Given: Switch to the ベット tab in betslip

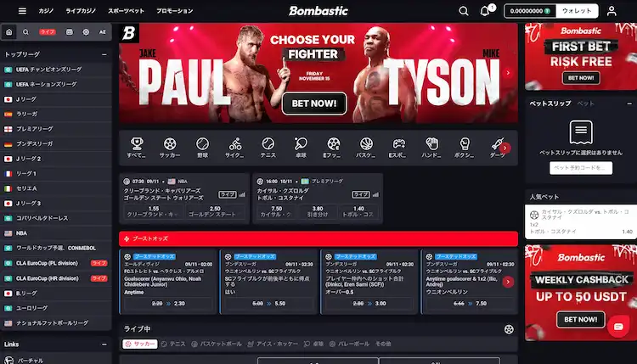Looking at the screenshot, I should [x=585, y=104].
